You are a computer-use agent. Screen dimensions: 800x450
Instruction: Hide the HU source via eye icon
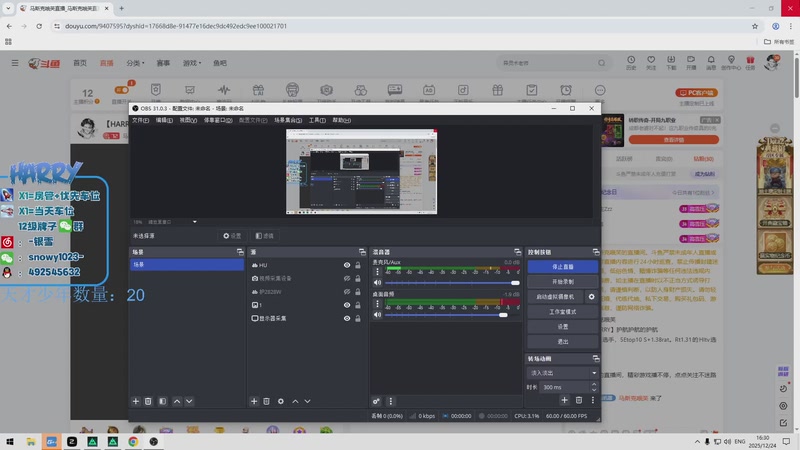point(347,265)
